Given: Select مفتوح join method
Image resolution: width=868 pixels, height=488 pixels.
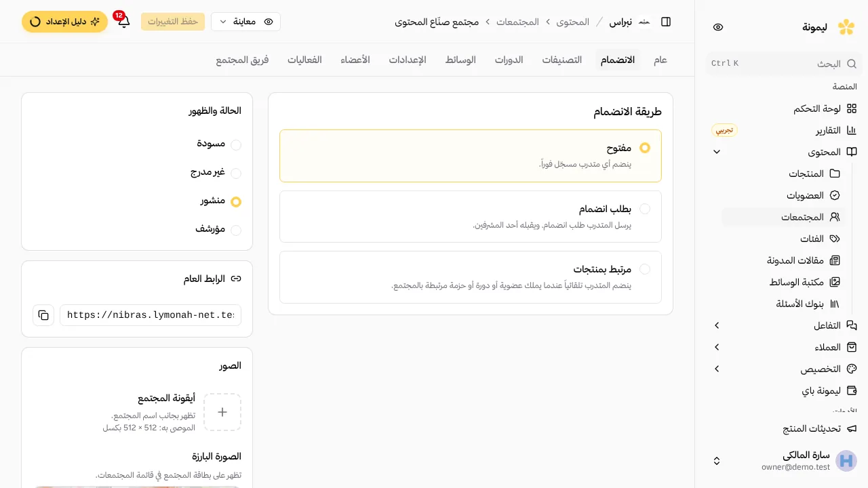Looking at the screenshot, I should 471,156.
